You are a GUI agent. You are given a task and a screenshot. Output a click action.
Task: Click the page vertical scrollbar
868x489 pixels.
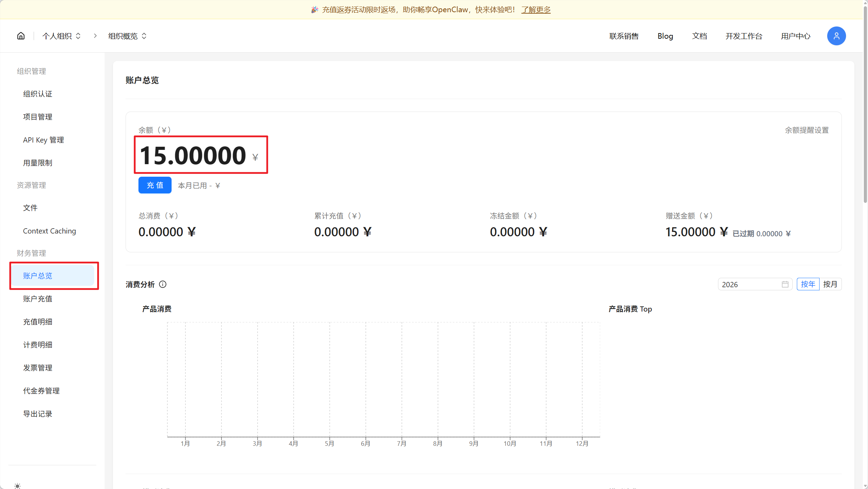(x=865, y=105)
